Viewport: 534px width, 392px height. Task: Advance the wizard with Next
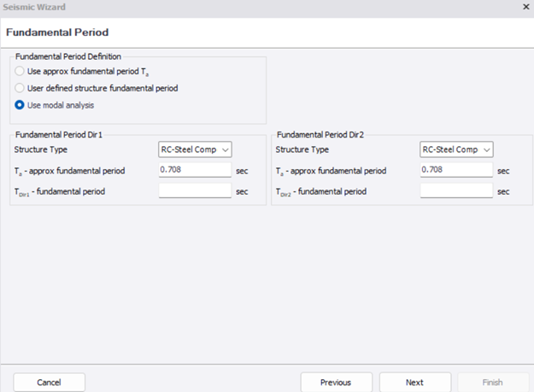point(414,383)
